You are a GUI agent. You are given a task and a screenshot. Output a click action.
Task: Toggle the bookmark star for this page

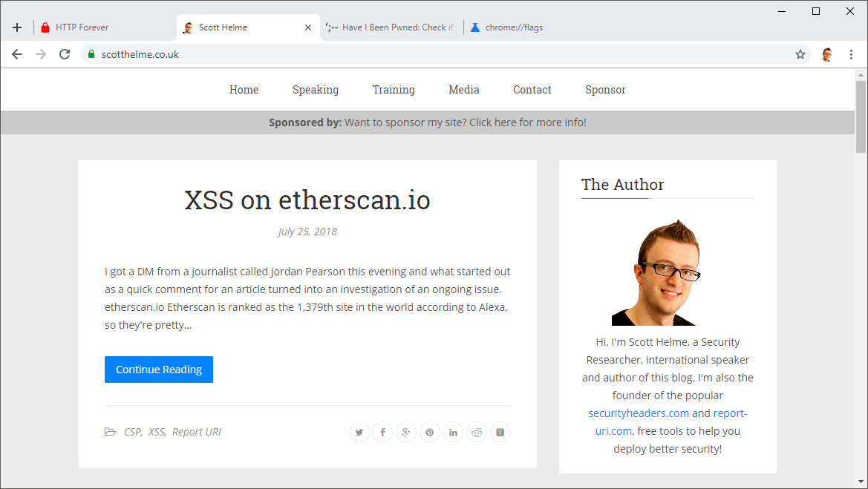800,53
